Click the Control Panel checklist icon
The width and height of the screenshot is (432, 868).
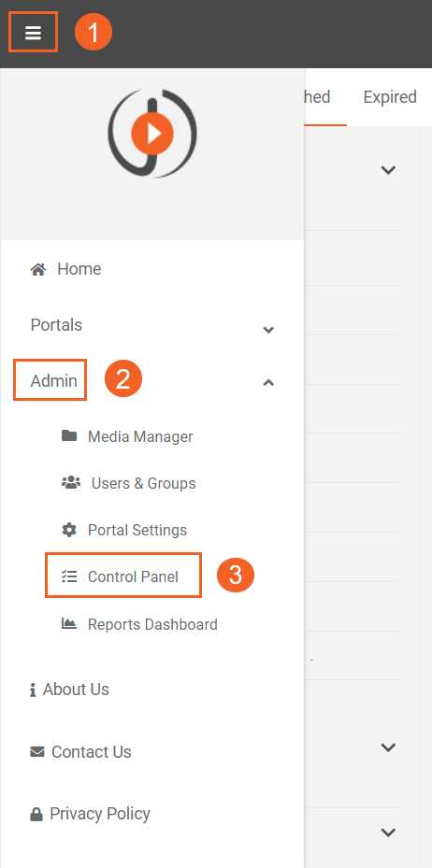pos(69,576)
